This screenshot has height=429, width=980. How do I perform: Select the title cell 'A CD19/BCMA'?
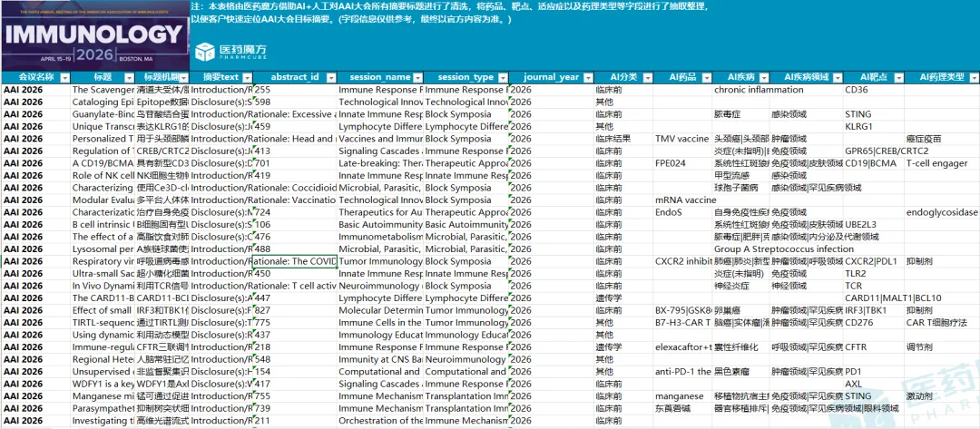click(103, 163)
